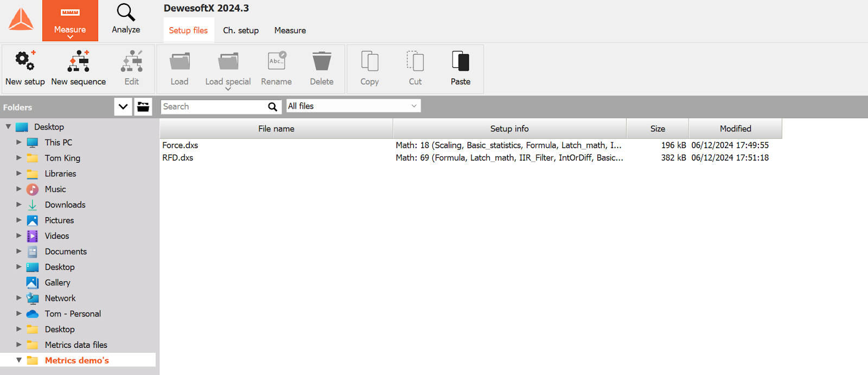Select the Metrics demo's folder
This screenshot has height=375, width=868.
(x=77, y=360)
